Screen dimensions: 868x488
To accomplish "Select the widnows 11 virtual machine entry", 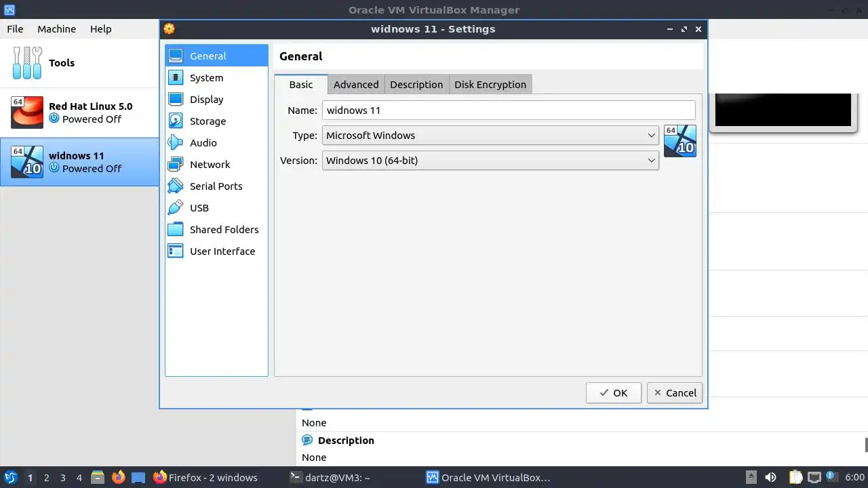I will click(x=79, y=162).
